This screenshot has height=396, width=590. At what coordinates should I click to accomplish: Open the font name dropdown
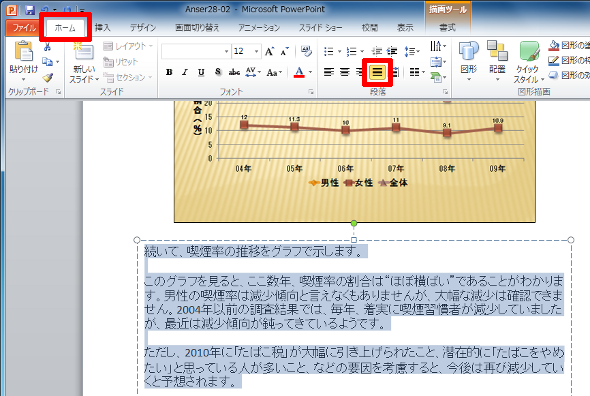tap(227, 52)
